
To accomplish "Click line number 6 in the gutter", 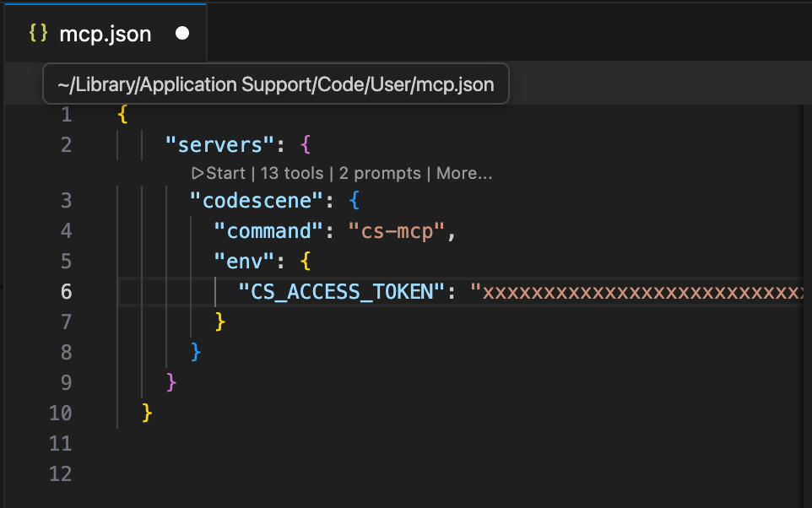I will point(67,291).
